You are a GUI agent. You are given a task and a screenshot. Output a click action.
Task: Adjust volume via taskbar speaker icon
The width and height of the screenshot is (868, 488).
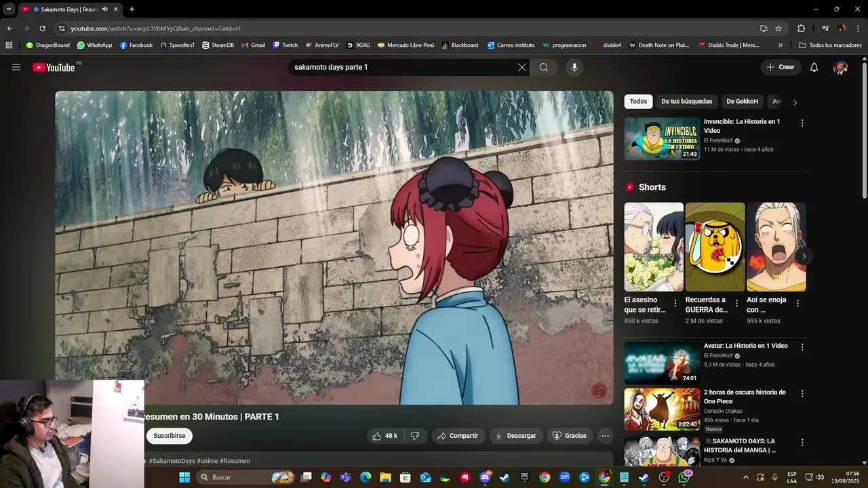coord(820,477)
